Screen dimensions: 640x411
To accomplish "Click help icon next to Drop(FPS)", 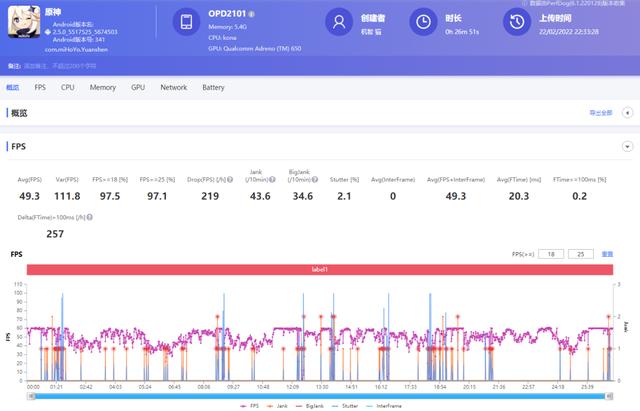I will (230, 180).
